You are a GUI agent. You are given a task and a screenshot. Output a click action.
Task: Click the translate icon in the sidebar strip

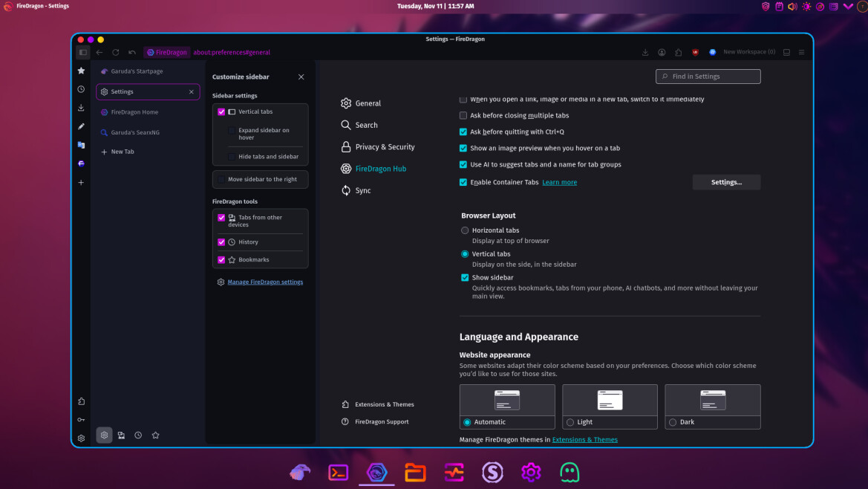click(81, 145)
